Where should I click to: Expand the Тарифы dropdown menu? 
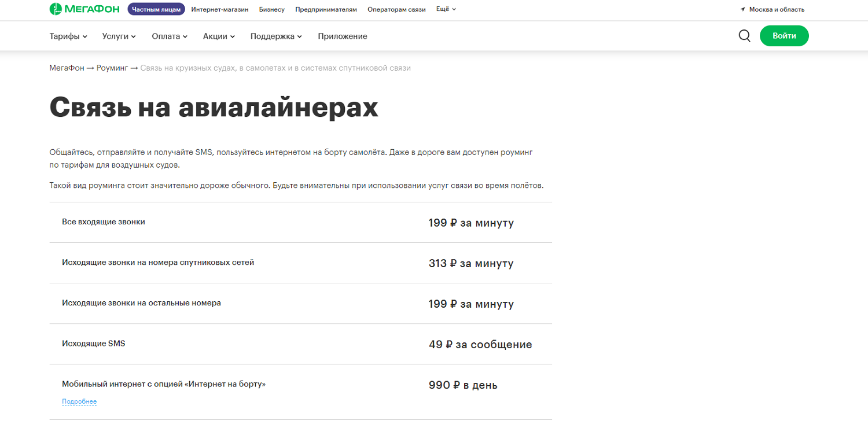[68, 36]
